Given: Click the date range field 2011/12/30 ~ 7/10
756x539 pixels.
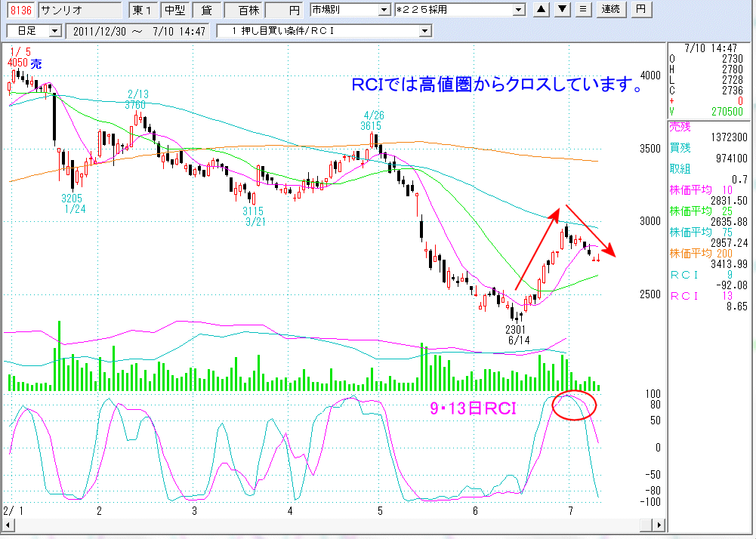Looking at the screenshot, I should 139,32.
